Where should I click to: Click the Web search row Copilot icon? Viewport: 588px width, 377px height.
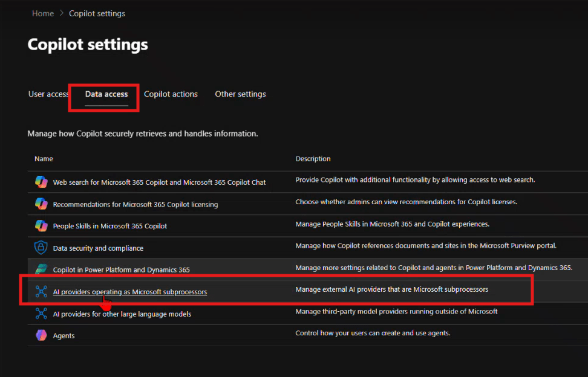pos(41,181)
